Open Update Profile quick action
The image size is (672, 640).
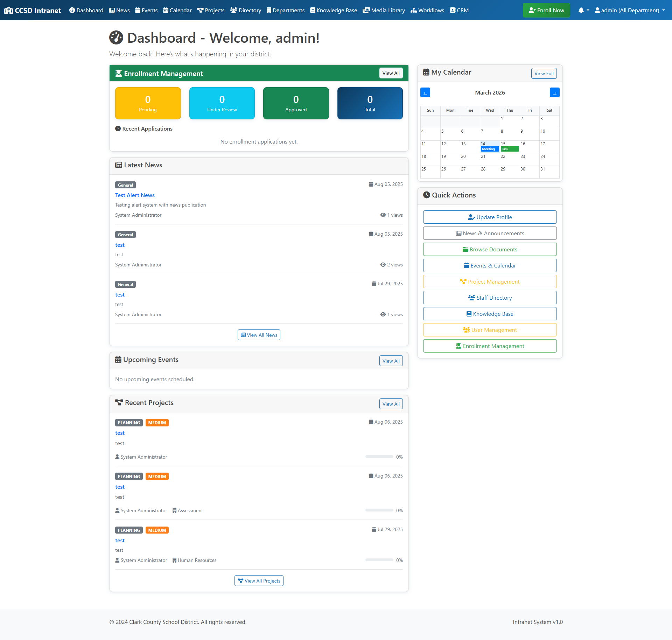[490, 217]
